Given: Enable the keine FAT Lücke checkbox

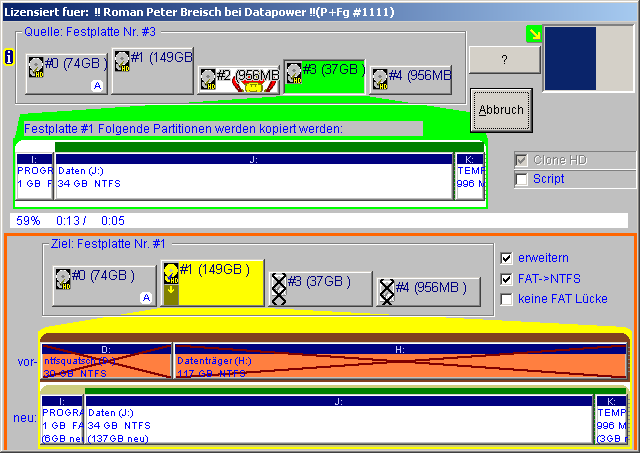Looking at the screenshot, I should 507,299.
